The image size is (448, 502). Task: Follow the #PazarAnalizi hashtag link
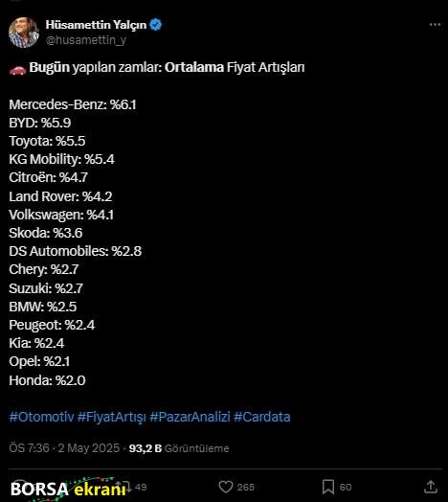pyautogui.click(x=190, y=417)
